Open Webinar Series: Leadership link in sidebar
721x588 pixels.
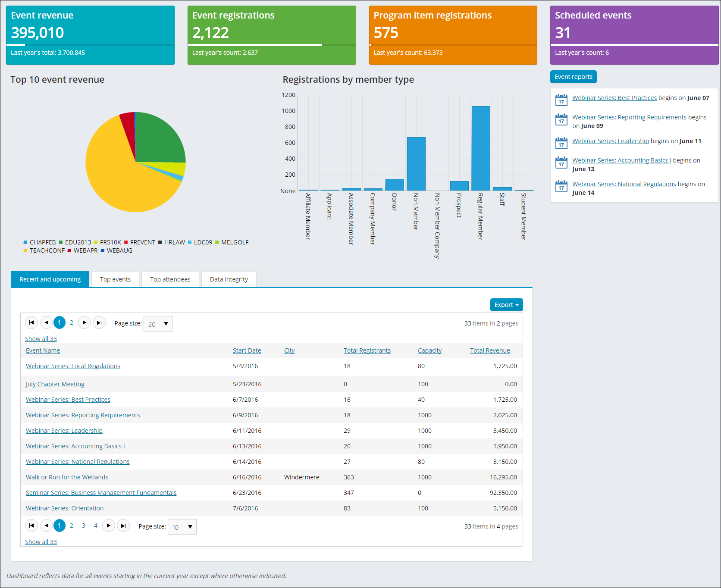pos(611,141)
